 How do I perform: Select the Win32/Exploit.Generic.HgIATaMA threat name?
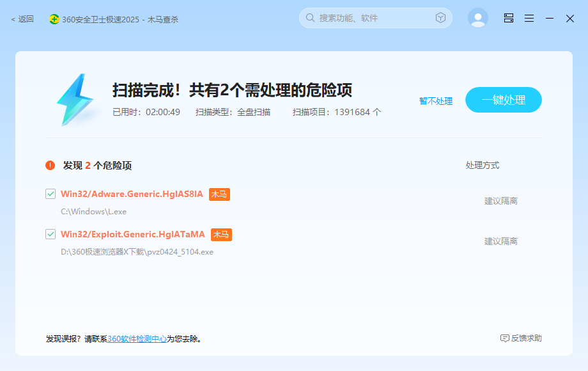[x=133, y=234]
